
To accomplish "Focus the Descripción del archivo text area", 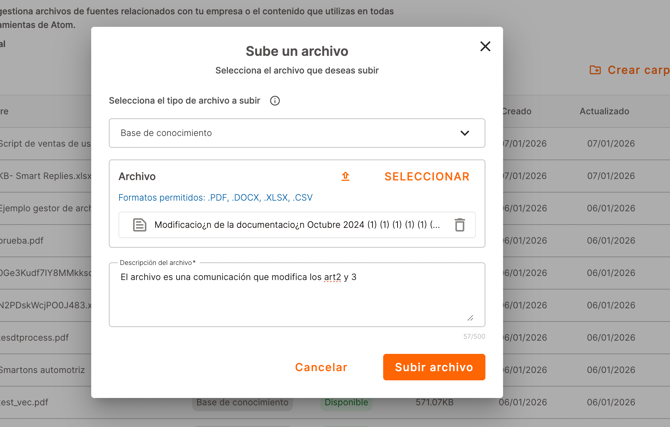I will [296, 295].
